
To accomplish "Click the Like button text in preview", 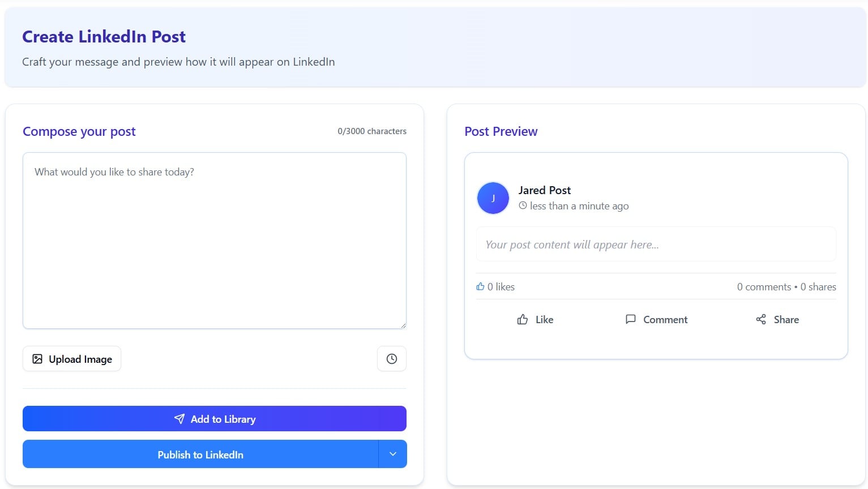I will pos(544,320).
